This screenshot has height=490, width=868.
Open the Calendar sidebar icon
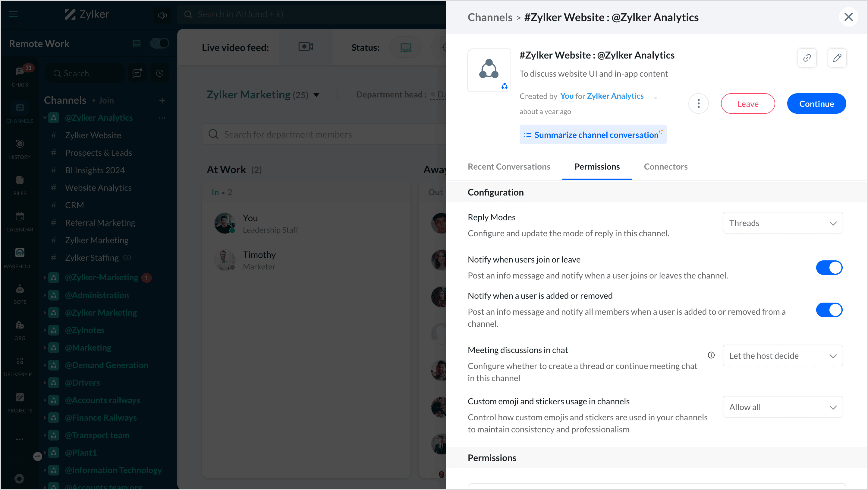tap(20, 220)
